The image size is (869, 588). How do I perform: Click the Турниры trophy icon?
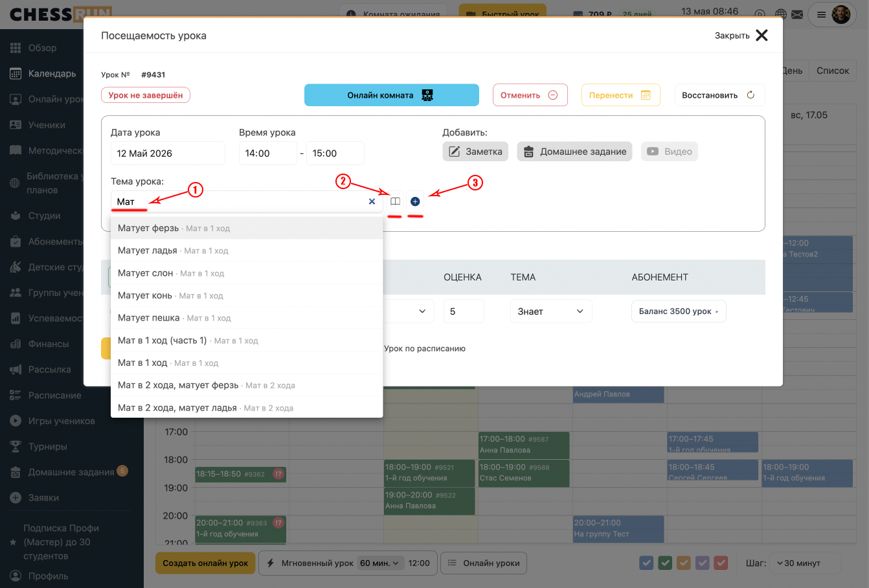point(16,447)
